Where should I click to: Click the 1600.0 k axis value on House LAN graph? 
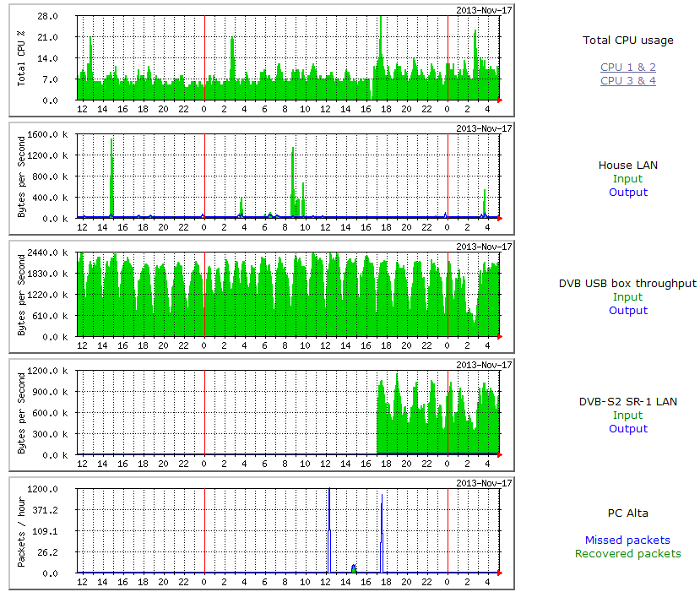(48, 134)
